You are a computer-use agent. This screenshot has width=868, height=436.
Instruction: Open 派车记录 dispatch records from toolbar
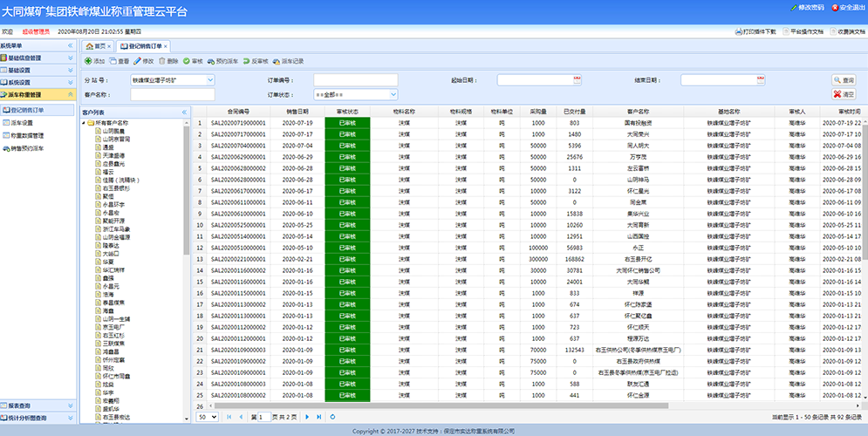277,61
